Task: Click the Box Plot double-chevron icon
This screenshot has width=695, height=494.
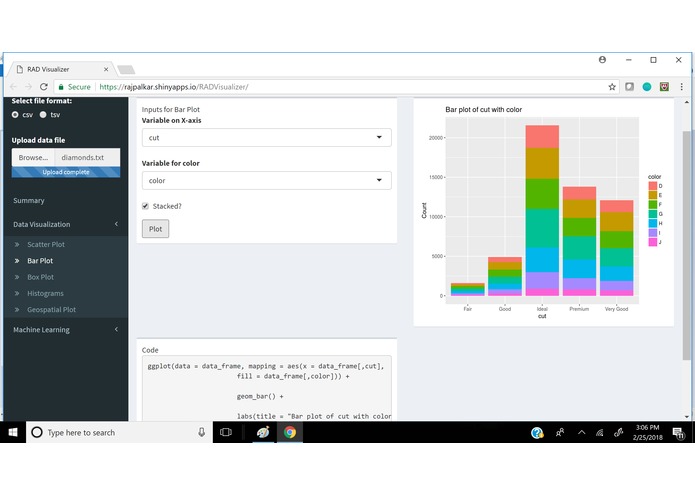Action: [17, 277]
